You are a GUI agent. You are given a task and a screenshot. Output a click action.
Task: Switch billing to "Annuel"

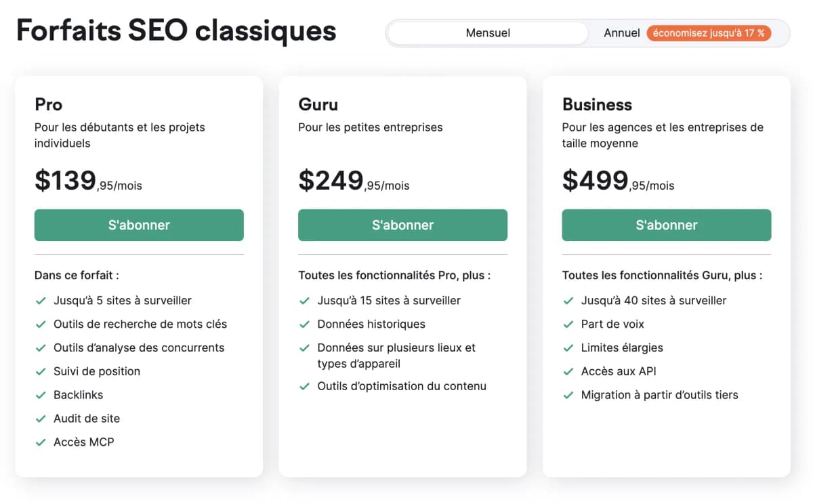[621, 33]
